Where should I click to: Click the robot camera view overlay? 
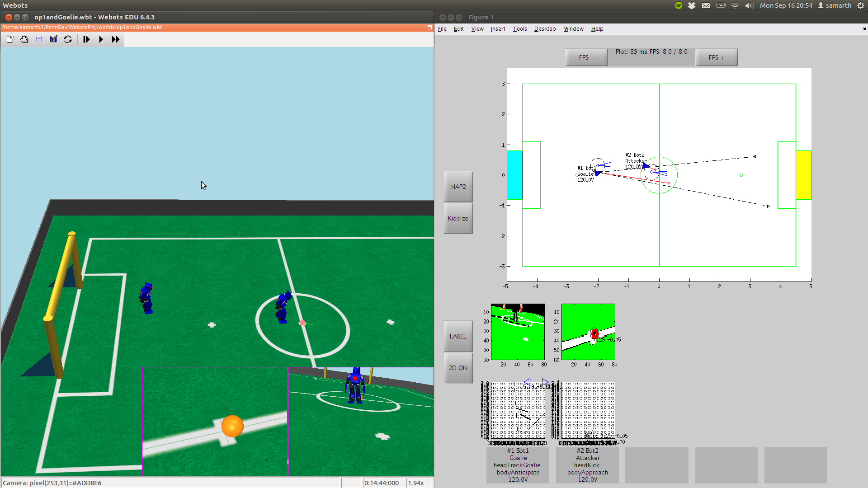tap(361, 421)
